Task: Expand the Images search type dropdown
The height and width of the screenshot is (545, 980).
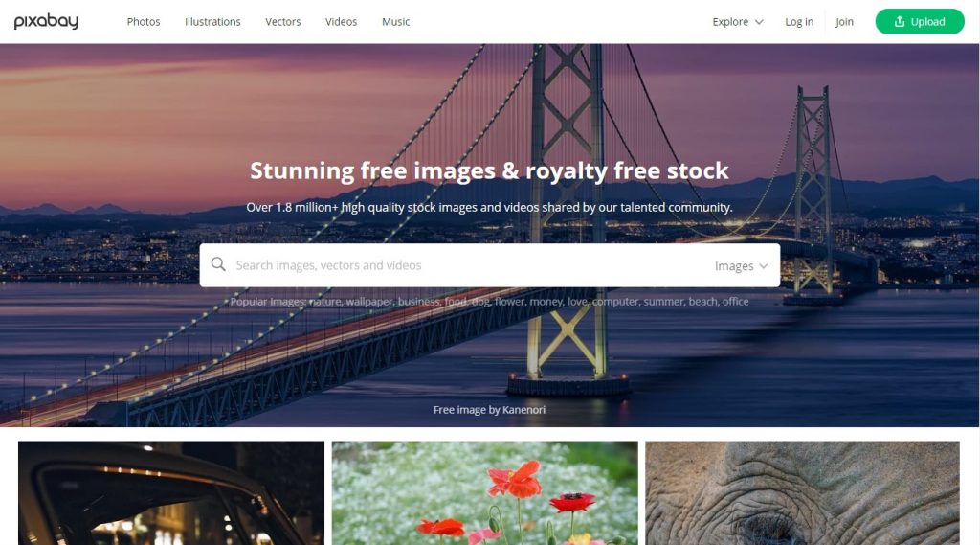Action: point(742,266)
